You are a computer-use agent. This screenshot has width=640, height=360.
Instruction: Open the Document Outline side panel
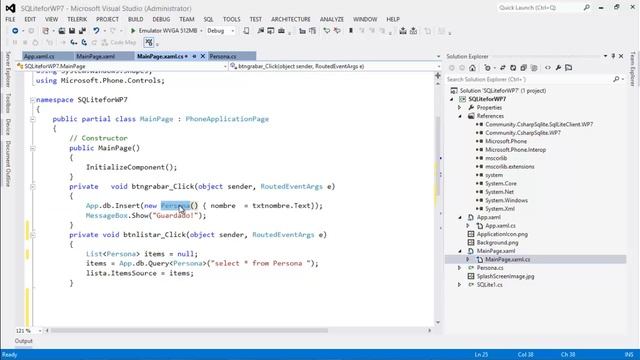[x=8, y=163]
